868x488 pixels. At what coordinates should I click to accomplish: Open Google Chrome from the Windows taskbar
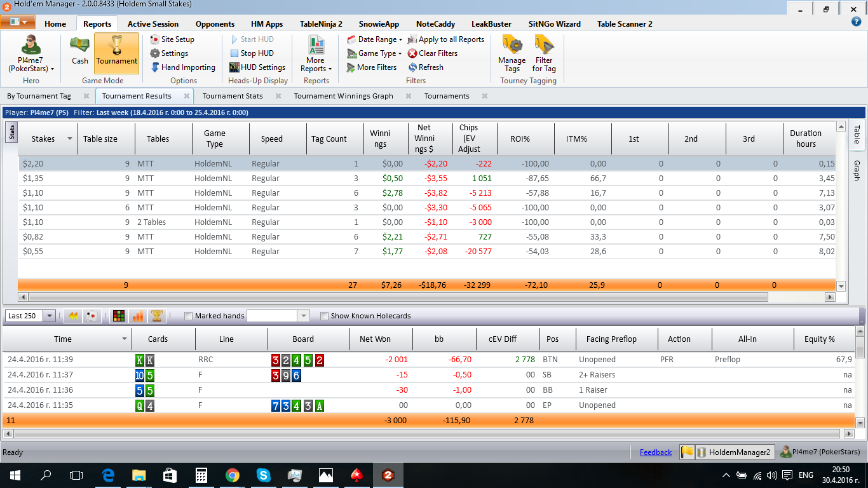pos(232,475)
